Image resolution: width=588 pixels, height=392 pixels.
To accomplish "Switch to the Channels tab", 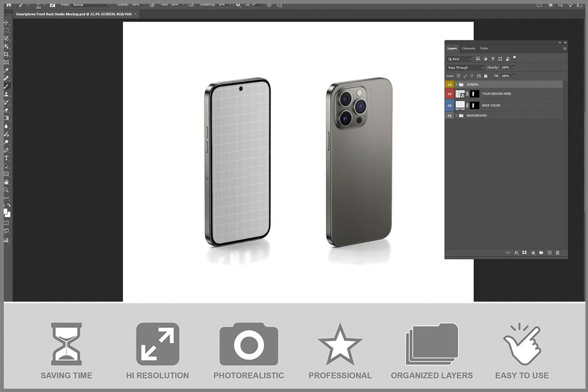I will [468, 49].
